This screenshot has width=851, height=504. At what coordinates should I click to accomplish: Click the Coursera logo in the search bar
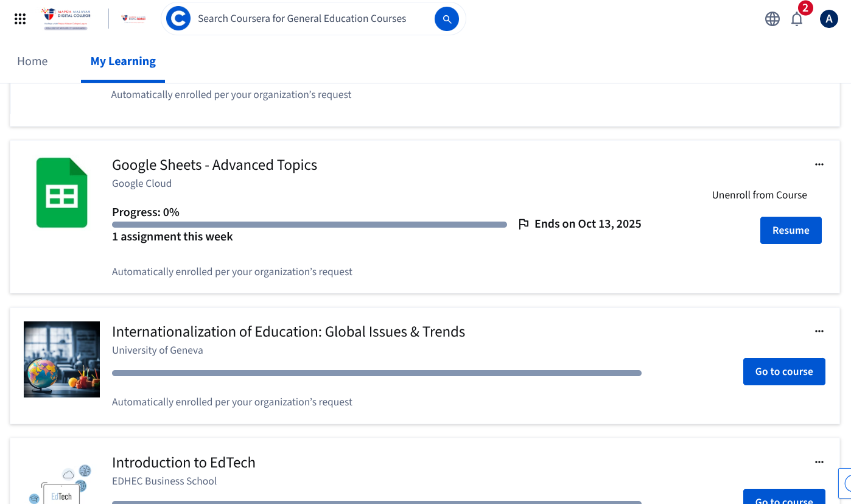point(178,18)
